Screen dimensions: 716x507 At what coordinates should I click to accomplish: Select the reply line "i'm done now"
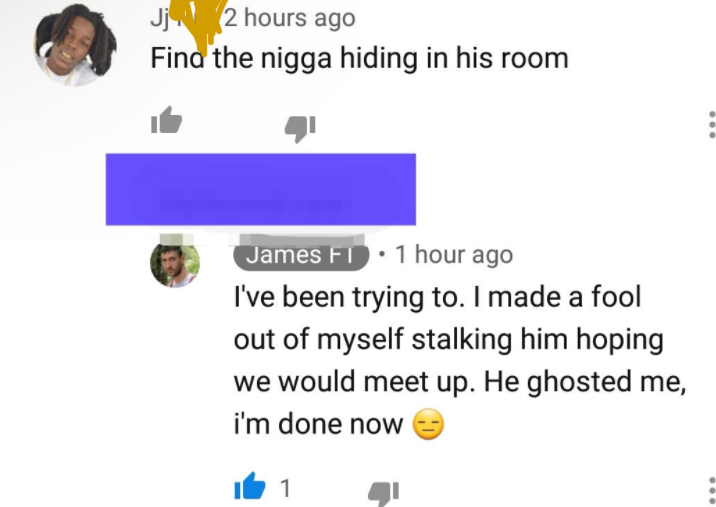318,424
